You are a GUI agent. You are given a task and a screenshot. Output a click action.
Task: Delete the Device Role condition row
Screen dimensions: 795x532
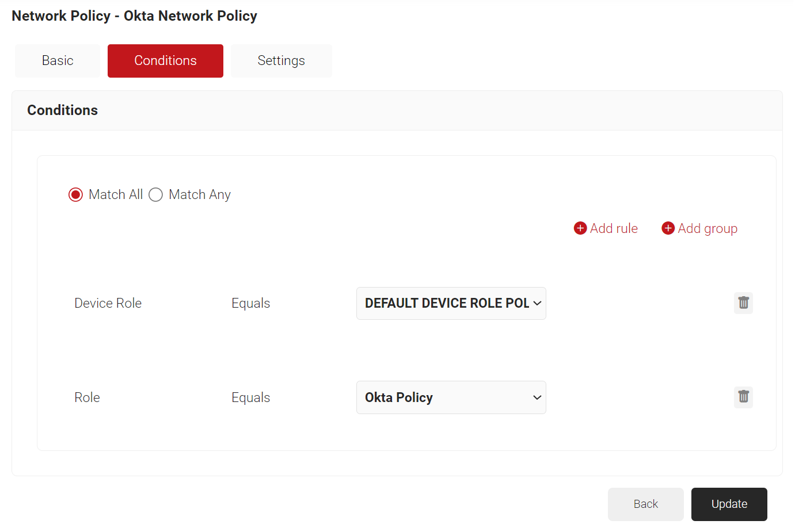pos(743,303)
